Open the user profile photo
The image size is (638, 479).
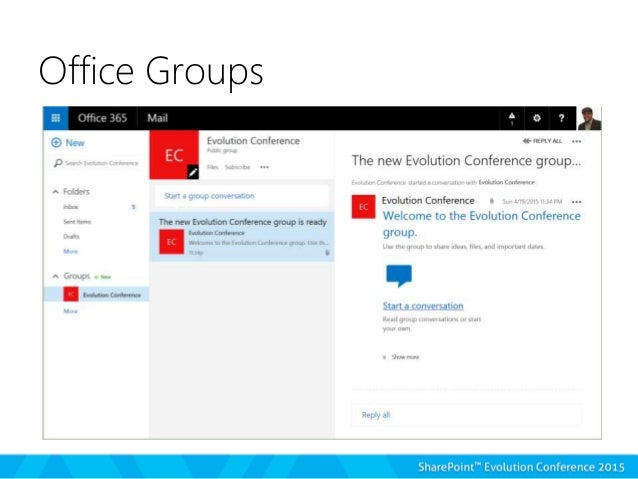pyautogui.click(x=589, y=118)
